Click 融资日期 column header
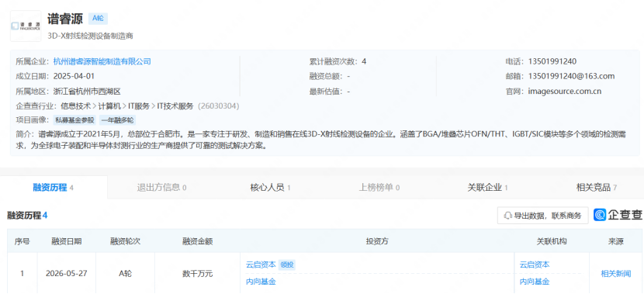Viewport: 644px width, 294px height. point(67,241)
